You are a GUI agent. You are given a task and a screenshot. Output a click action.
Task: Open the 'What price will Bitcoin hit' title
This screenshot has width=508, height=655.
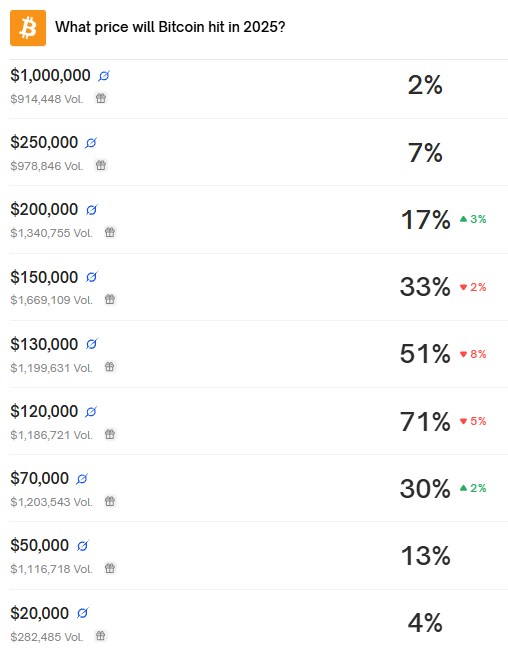tap(170, 27)
